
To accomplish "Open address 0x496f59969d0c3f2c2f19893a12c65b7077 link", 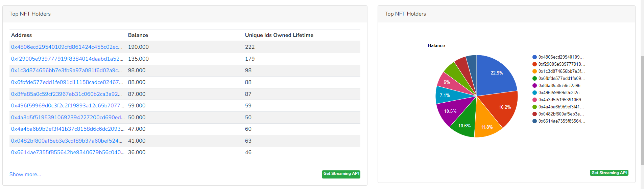I will click(x=67, y=106).
